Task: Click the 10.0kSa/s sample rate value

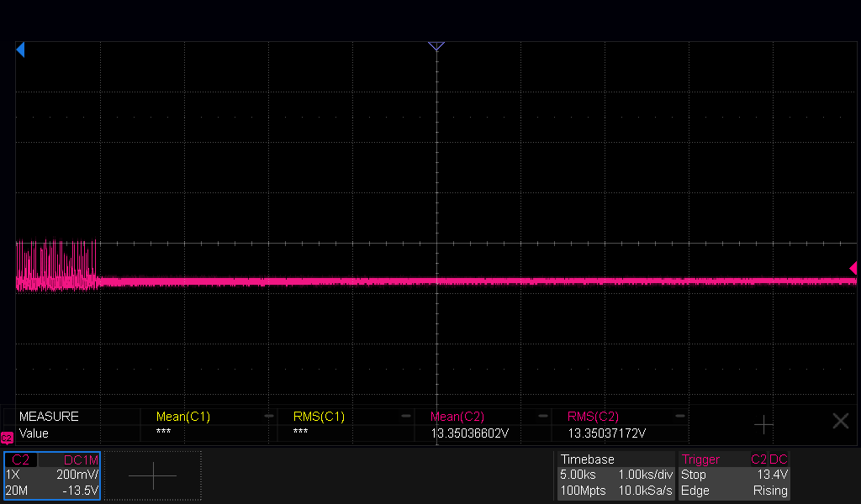Action: coord(645,491)
